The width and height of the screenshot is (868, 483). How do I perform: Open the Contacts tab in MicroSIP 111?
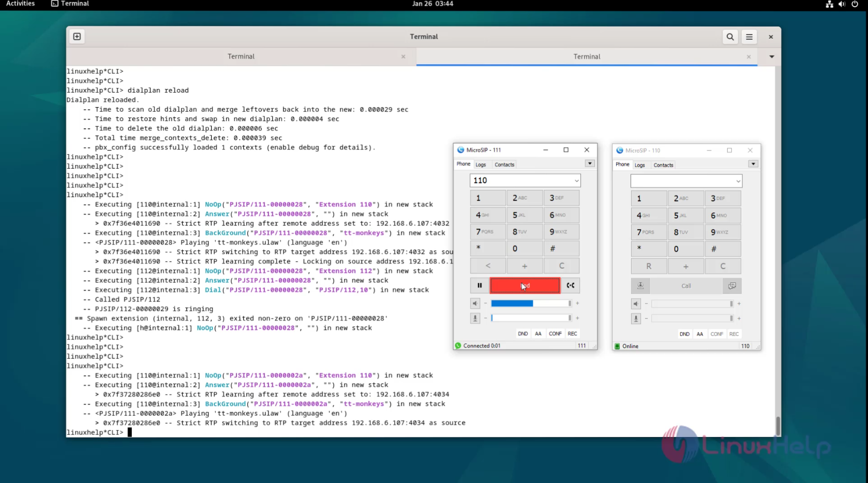tap(504, 165)
